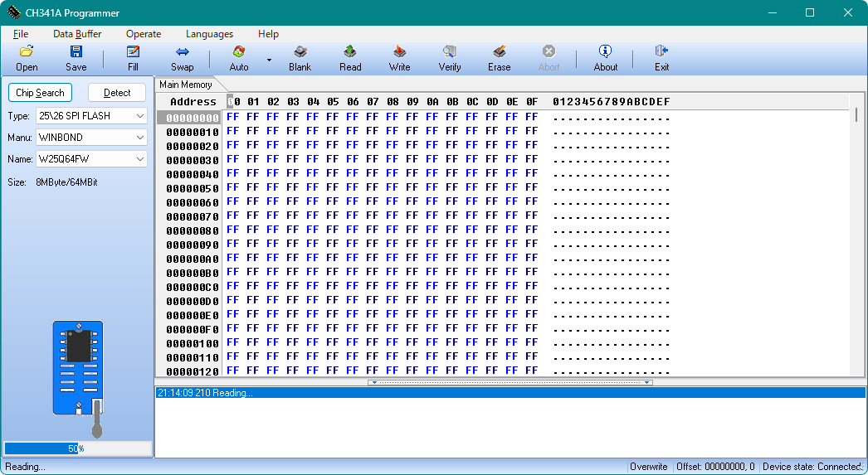Open the Type dropdown showing 25\26 SPI FLASH
Viewport: 868px width, 475px height.
pos(91,115)
